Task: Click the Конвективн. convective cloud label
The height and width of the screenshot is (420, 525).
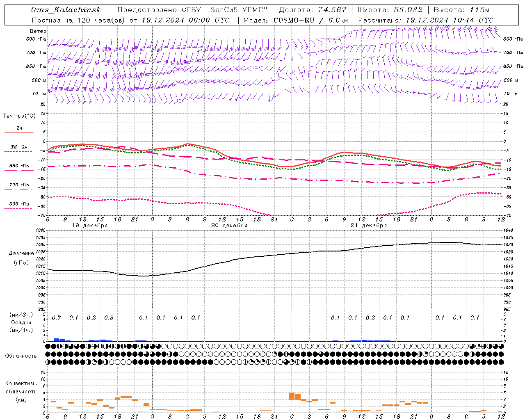Action: pos(21,383)
